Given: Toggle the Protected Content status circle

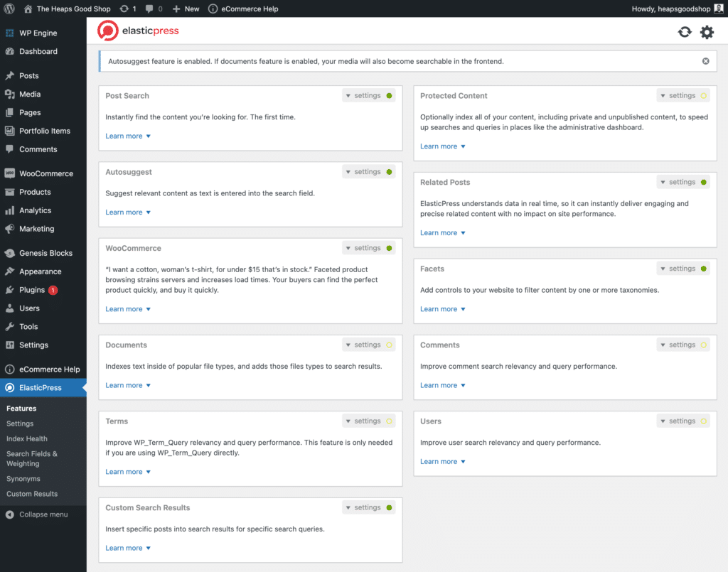Looking at the screenshot, I should coord(704,95).
